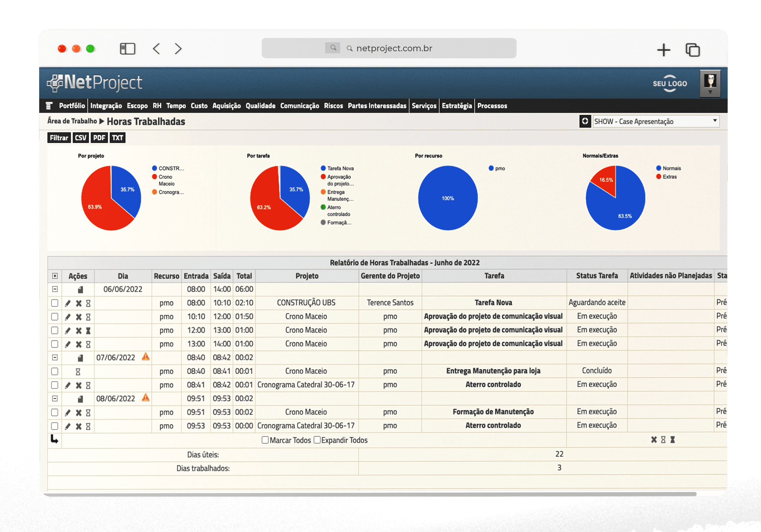Collapse the 08/06/2022 day group
The height and width of the screenshot is (532, 761).
pyautogui.click(x=55, y=398)
